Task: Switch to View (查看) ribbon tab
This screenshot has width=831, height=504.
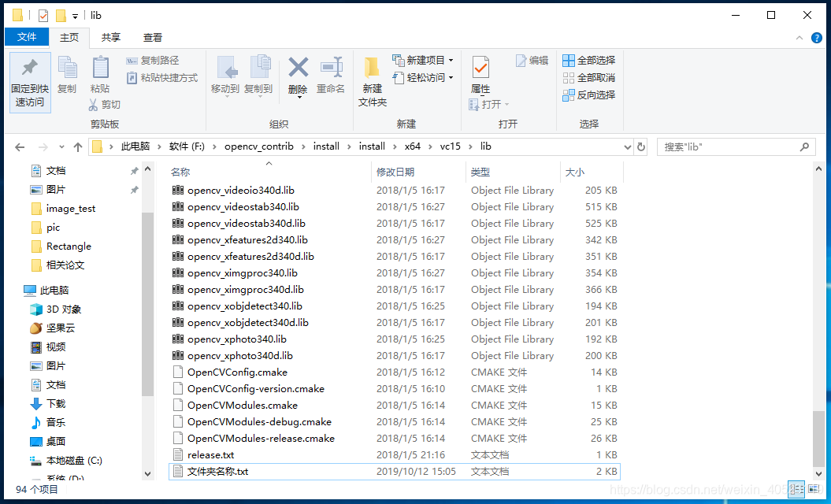Action: click(153, 38)
